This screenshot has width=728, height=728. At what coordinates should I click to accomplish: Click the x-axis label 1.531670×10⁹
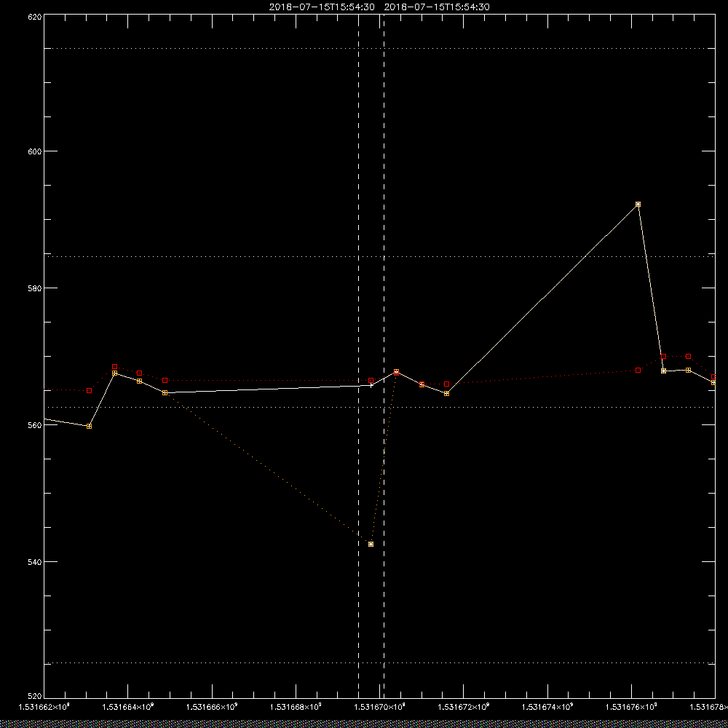pos(380,707)
